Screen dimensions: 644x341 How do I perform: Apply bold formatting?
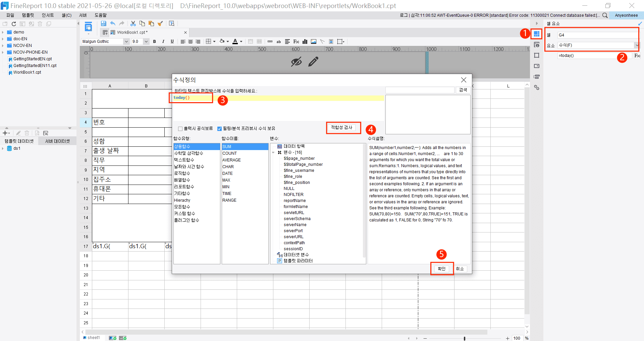[155, 42]
